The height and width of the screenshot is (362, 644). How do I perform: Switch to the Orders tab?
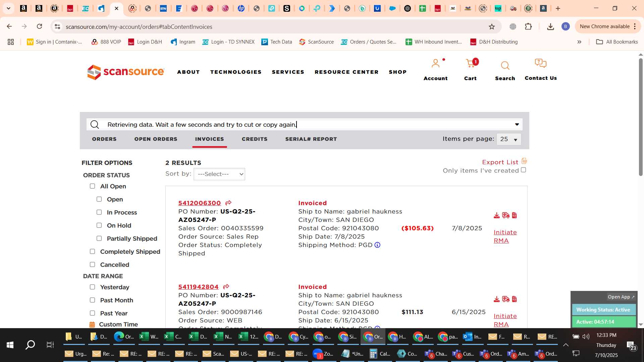tap(104, 139)
